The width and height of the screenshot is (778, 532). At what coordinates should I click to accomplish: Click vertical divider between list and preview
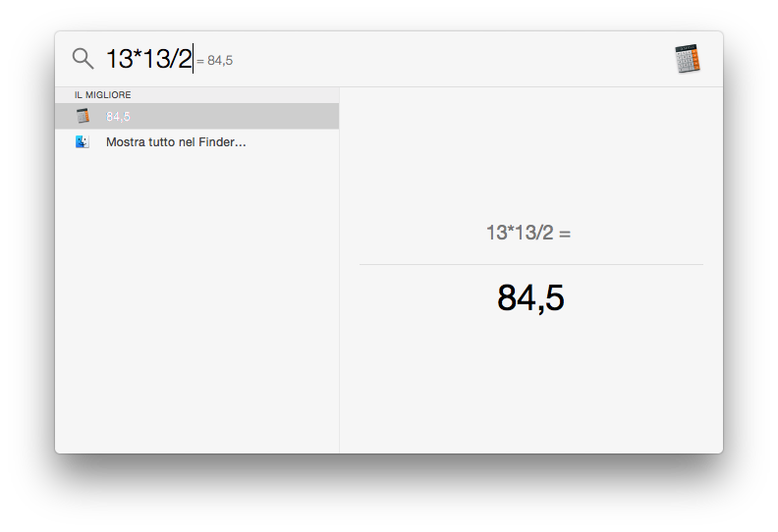tap(339, 294)
